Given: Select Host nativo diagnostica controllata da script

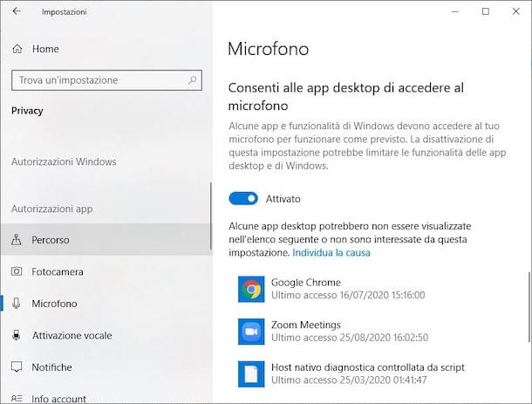Looking at the screenshot, I should [x=367, y=367].
